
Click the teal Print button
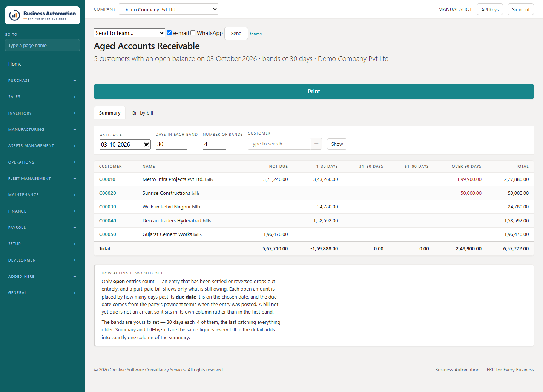pyautogui.click(x=314, y=92)
